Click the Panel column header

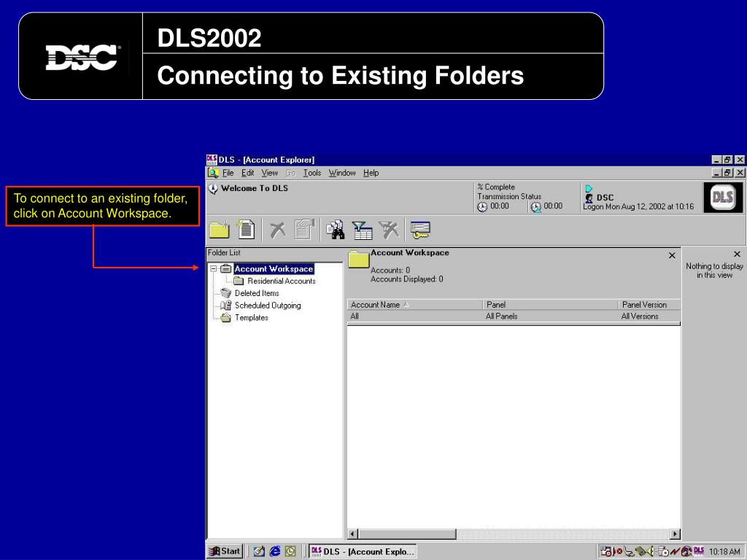pyautogui.click(x=550, y=305)
